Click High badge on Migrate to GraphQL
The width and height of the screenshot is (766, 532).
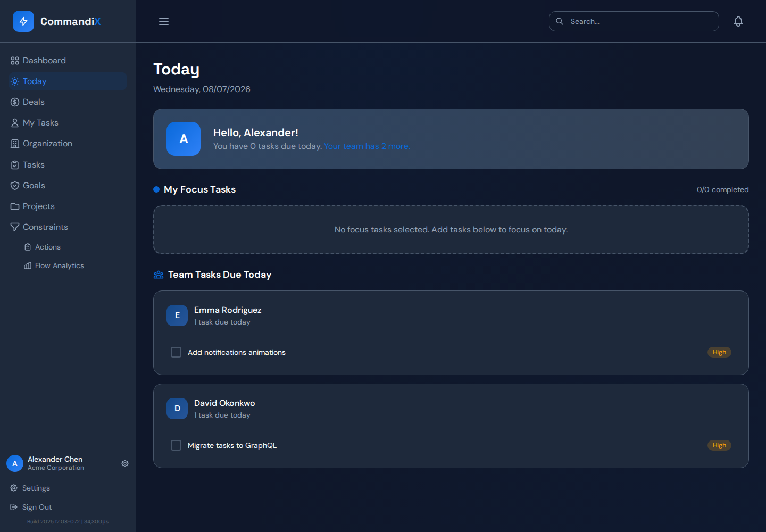[719, 445]
